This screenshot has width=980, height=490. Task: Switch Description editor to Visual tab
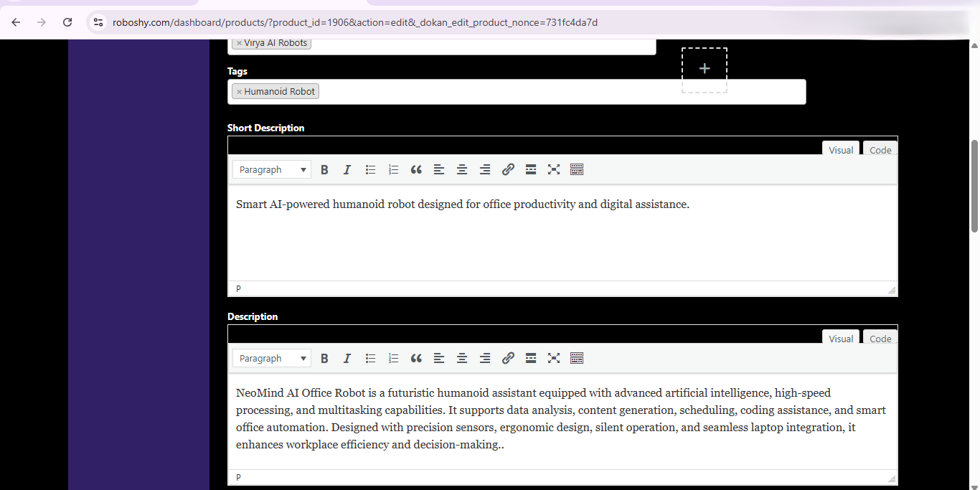[x=841, y=339]
